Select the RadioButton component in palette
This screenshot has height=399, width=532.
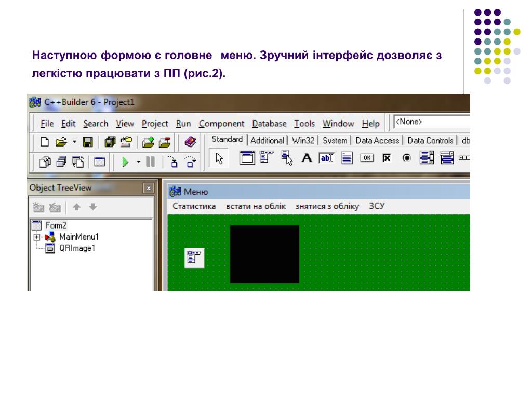(x=406, y=158)
